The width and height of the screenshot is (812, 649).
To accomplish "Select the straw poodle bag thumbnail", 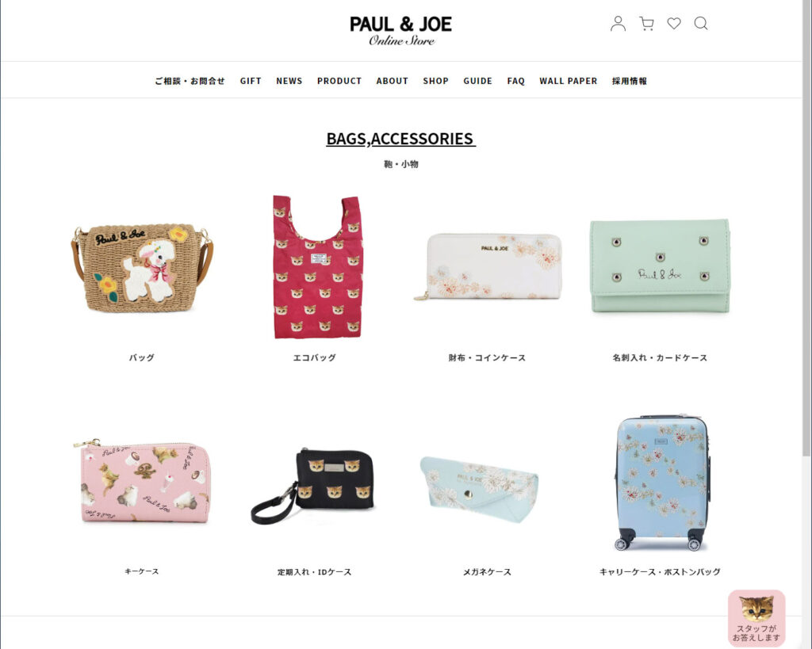I will 142,268.
